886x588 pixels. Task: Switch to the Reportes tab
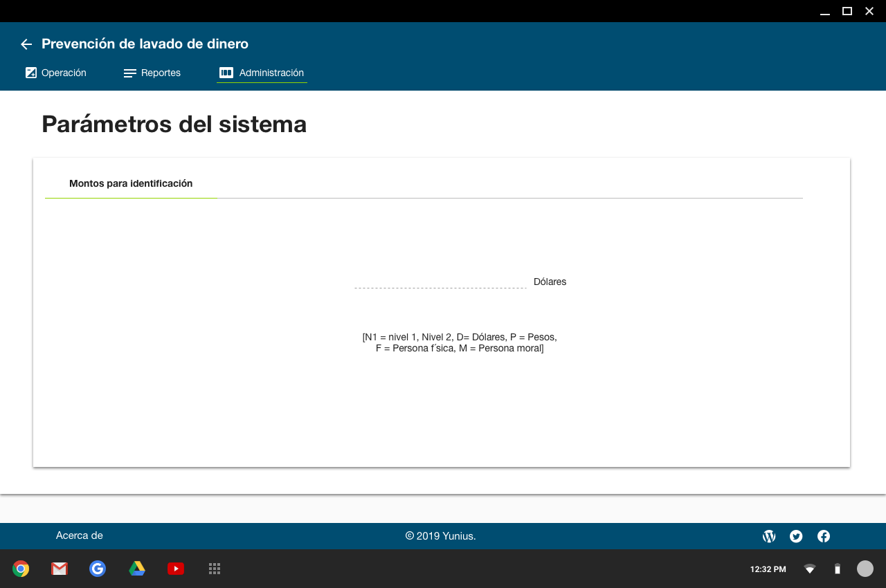[152, 73]
